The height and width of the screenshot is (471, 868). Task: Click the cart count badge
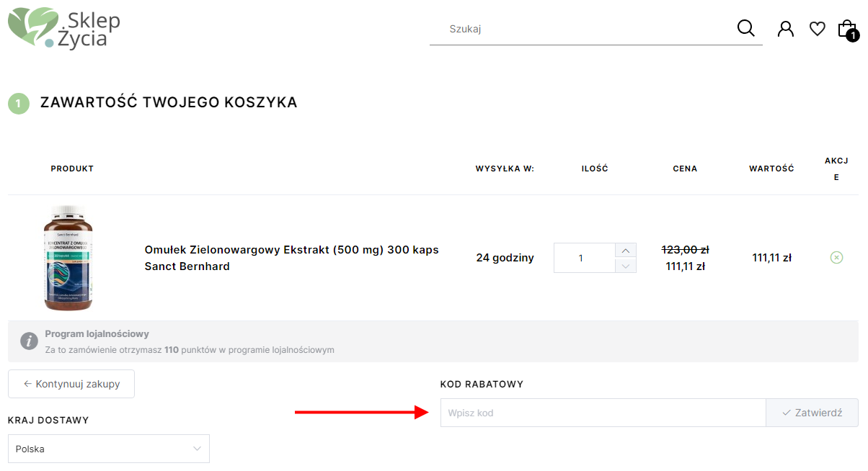coord(852,35)
